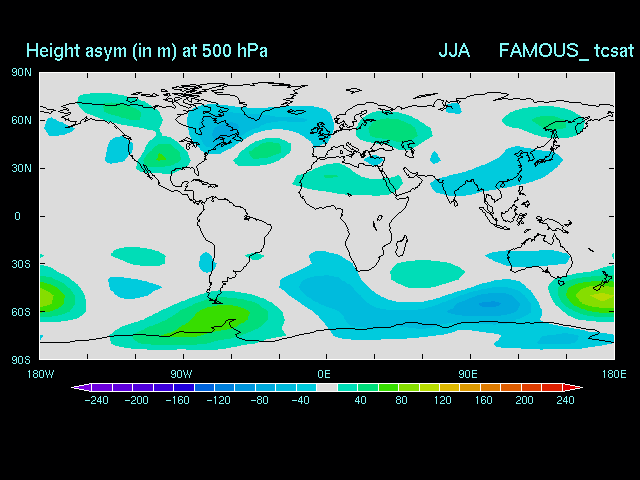
Task: Click the 40 colorbar value
Action: point(360,400)
